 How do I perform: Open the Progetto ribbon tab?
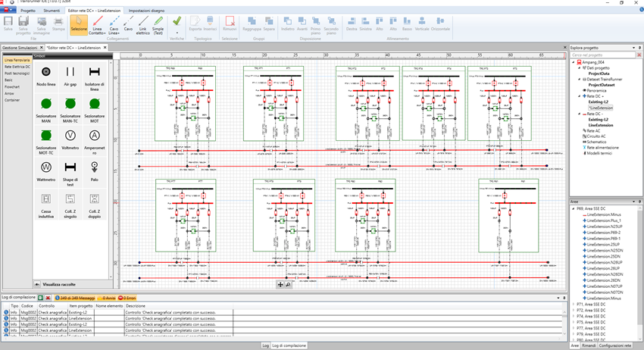28,11
